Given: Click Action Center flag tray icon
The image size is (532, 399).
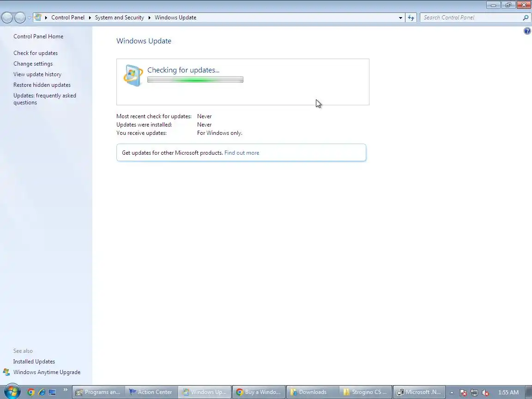Looking at the screenshot, I should click(x=463, y=393).
